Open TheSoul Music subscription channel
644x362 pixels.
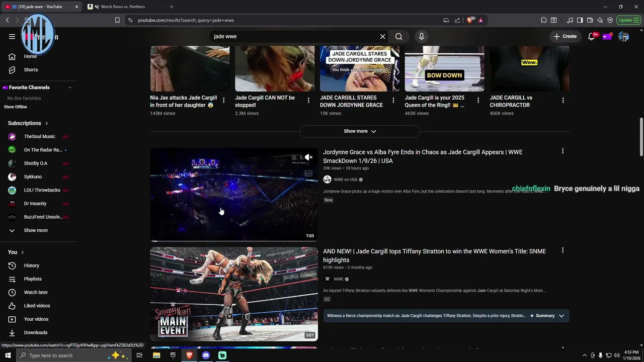[39, 137]
